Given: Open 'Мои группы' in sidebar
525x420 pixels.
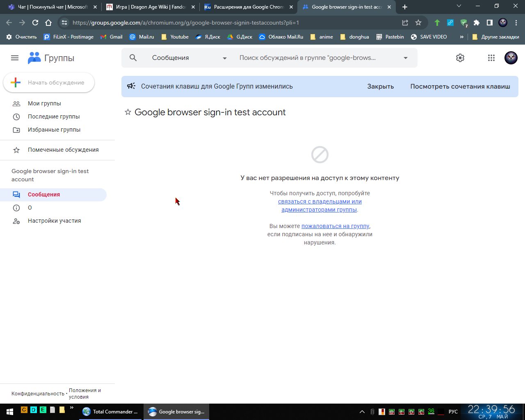Looking at the screenshot, I should pyautogui.click(x=44, y=103).
